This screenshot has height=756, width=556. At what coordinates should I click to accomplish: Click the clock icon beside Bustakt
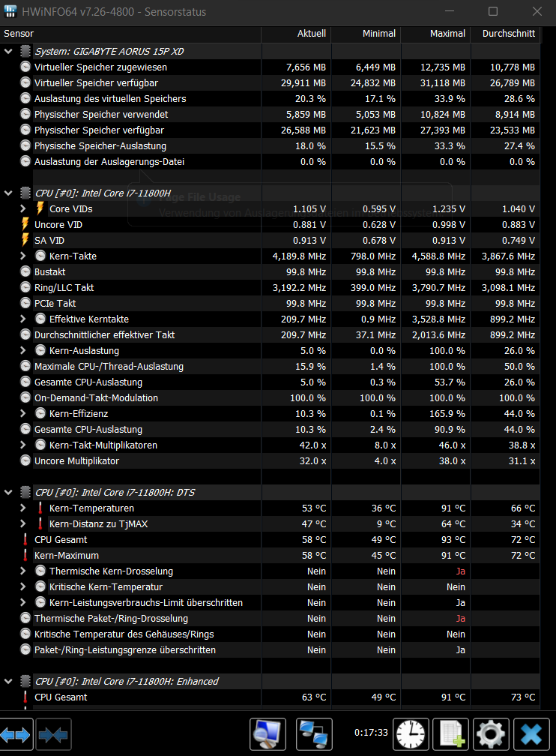(25, 271)
